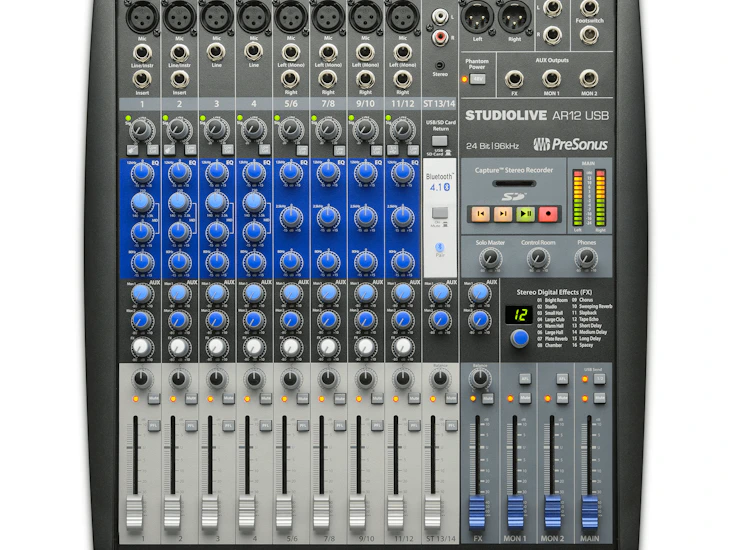732x550 pixels.
Task: Tap the Bluetooth Pair button
Action: [x=439, y=247]
